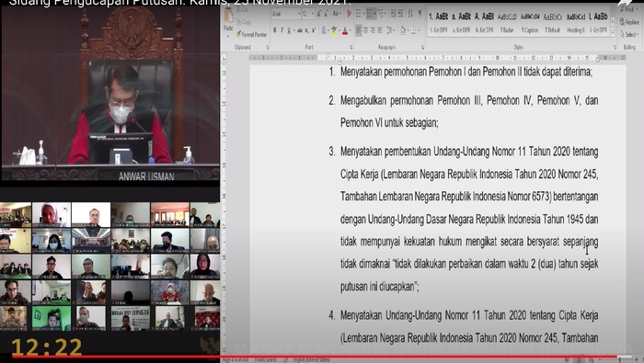Viewport: 644px width, 363px height.
Task: Toggle Italic formatting
Action: (x=282, y=30)
